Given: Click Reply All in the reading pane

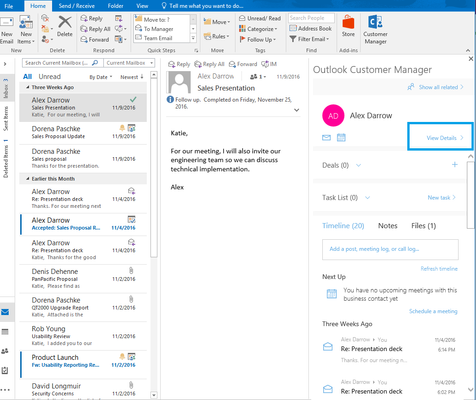Looking at the screenshot, I should [x=209, y=64].
